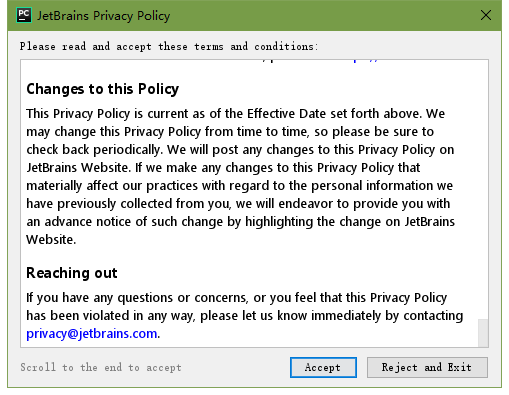Choose Reject and Exit
This screenshot has width=509, height=395.
pos(427,367)
